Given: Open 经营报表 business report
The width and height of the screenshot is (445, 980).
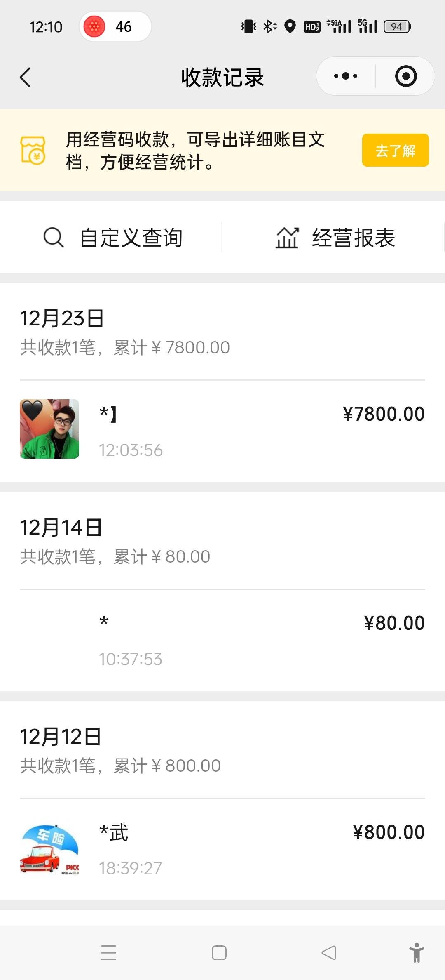Looking at the screenshot, I should (x=354, y=238).
